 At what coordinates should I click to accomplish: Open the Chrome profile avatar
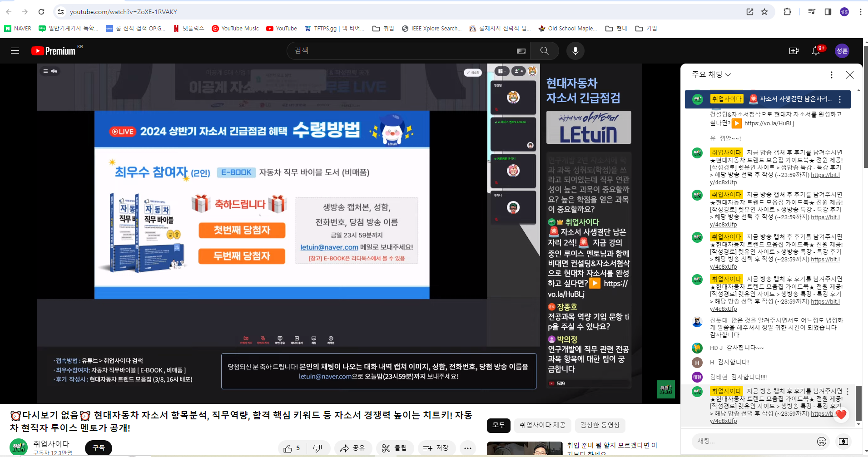[844, 12]
